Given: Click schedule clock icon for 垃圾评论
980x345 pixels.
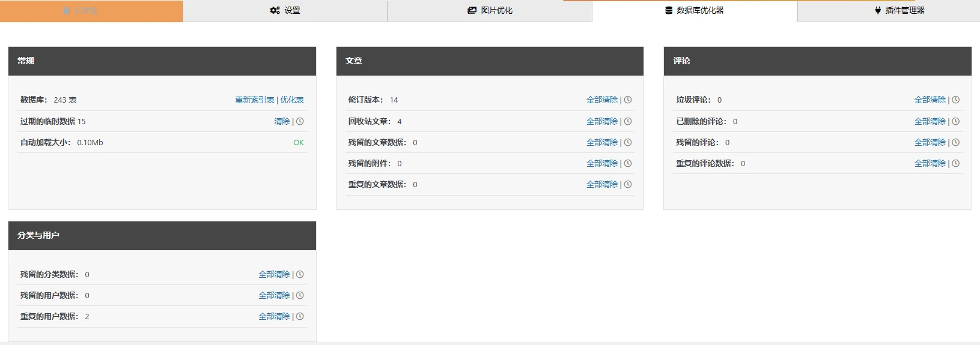Looking at the screenshot, I should pos(956,100).
